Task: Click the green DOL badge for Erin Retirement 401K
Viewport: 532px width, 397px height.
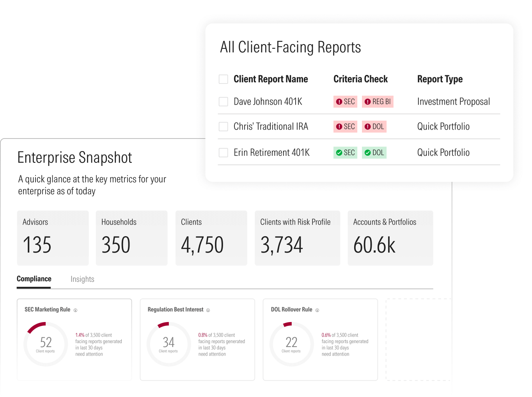Action: click(x=374, y=153)
